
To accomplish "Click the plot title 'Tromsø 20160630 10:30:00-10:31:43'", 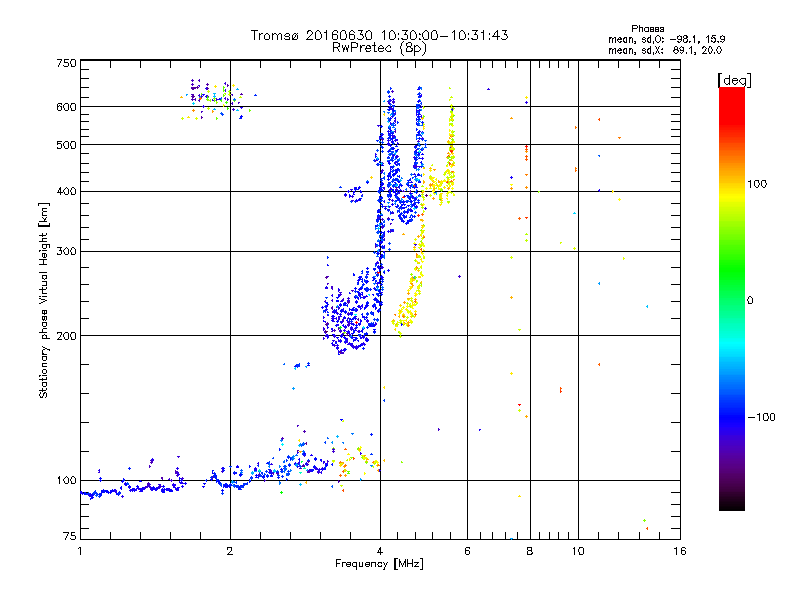I will 379,35.
